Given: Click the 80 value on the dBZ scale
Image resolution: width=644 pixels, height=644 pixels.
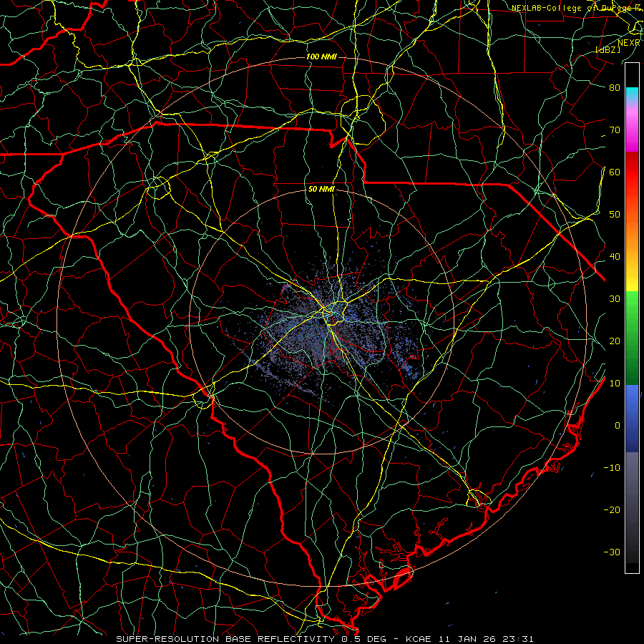Looking at the screenshot, I should (615, 88).
